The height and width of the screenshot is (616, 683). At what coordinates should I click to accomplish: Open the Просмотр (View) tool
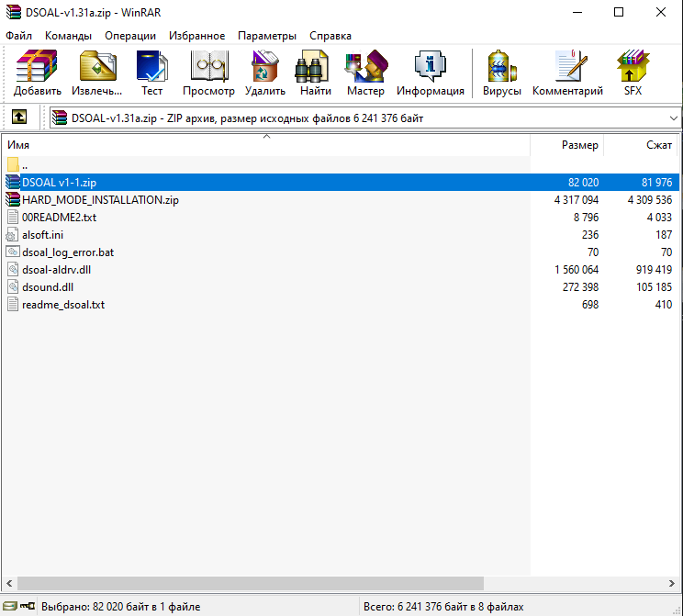208,73
